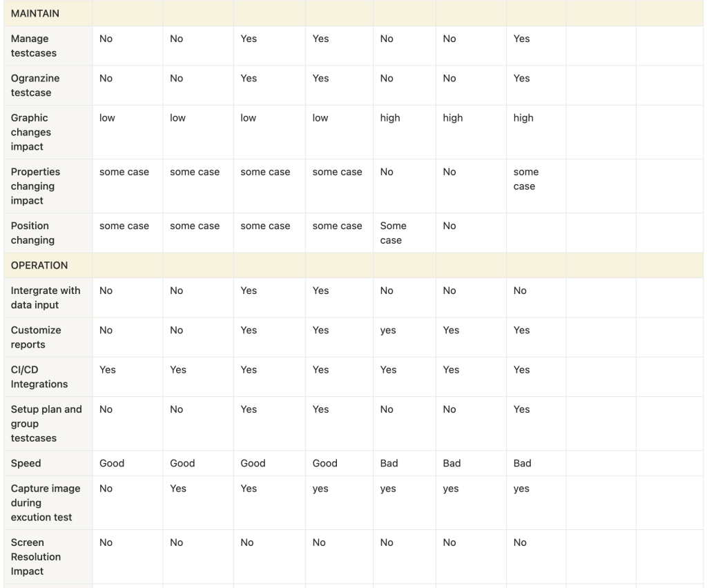Click the OPERATION section header cell

pos(39,265)
